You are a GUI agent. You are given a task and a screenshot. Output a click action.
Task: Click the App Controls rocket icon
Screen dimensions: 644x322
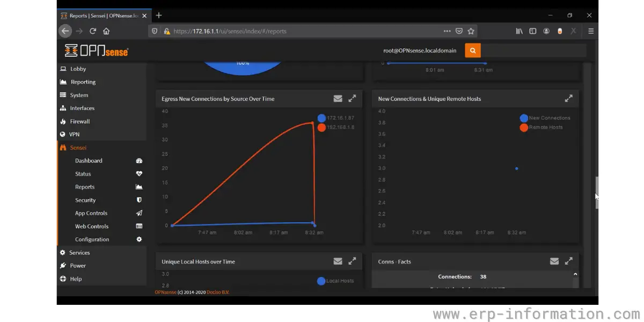coord(139,213)
